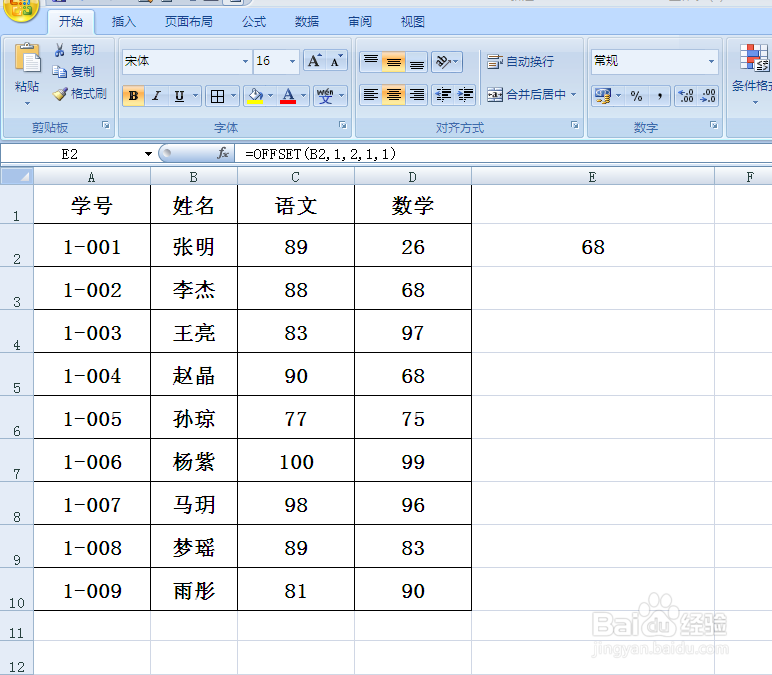Switch to 公式 tab
772x675 pixels.
[254, 22]
